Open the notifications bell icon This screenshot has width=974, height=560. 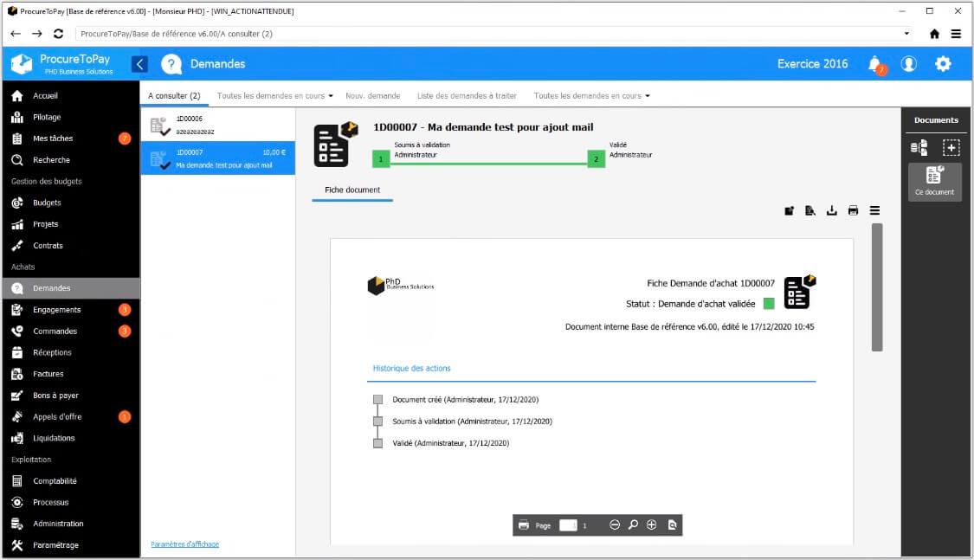[x=874, y=64]
